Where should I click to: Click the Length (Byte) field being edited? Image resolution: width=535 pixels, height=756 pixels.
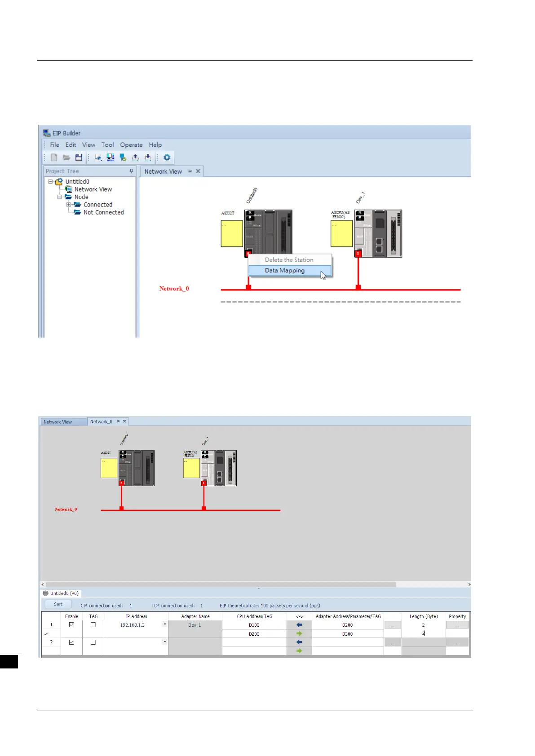(423, 633)
